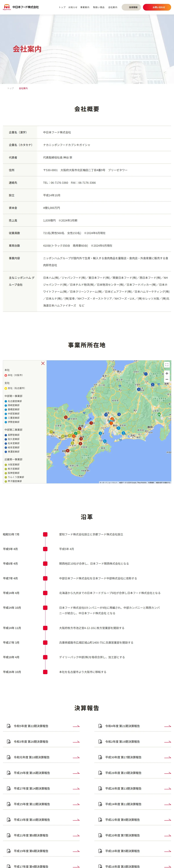Select 東濃営業部 in the office list
The image size is (174, 868).
12,452
